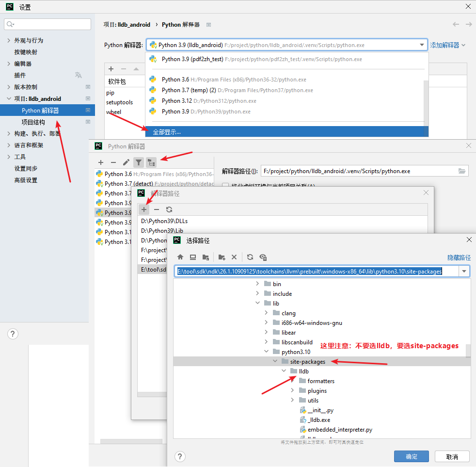Select the setuptools package row
Image resolution: width=476 pixels, height=467 pixels.
tap(120, 102)
